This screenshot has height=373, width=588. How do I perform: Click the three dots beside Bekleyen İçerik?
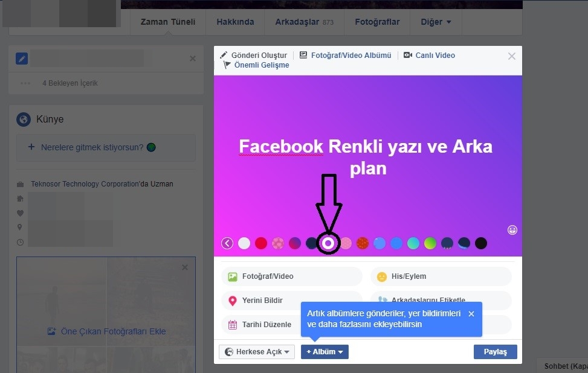[25, 83]
